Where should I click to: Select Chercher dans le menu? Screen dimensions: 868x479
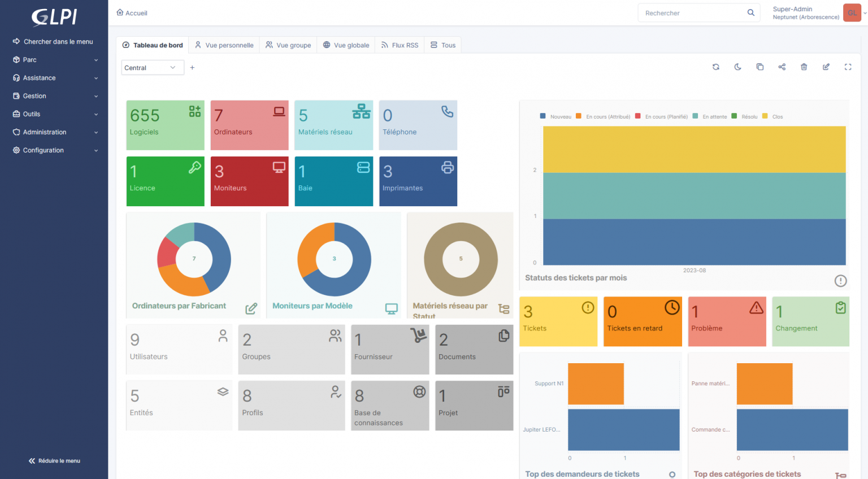tap(53, 42)
